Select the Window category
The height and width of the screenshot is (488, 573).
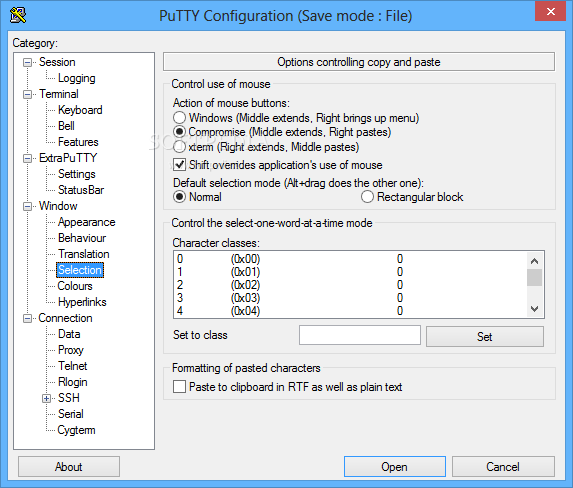(x=58, y=206)
